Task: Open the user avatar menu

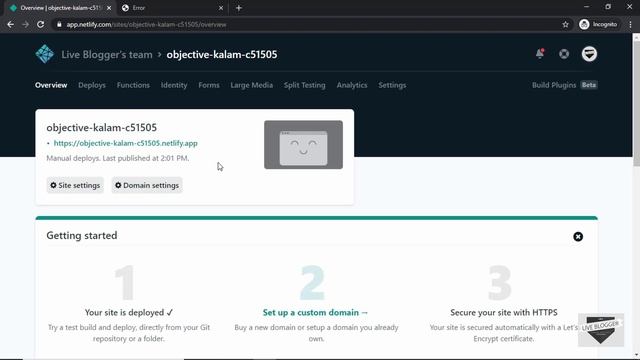Action: [x=589, y=54]
